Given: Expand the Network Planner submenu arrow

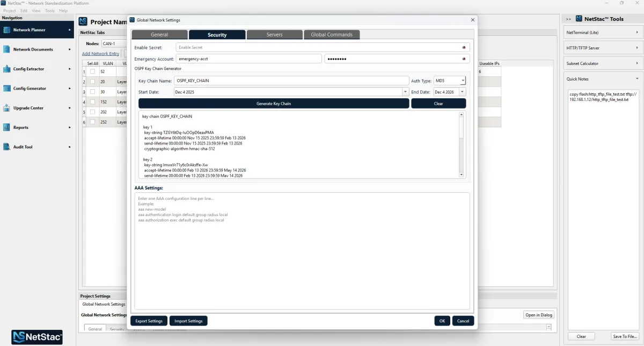Looking at the screenshot, I should click(x=69, y=30).
